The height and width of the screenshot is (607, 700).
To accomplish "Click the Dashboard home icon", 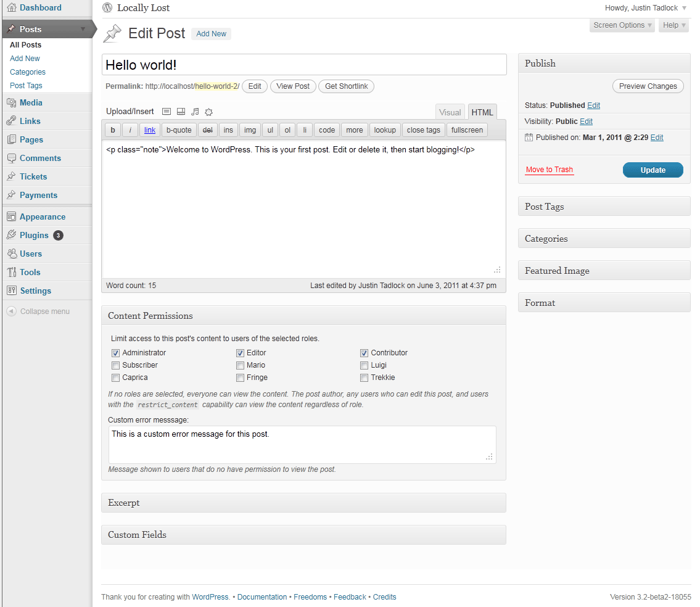I will click(11, 8).
